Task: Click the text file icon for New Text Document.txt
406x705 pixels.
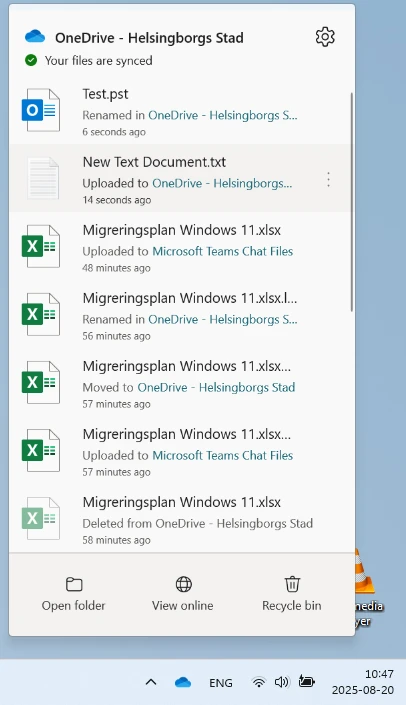Action: (x=43, y=178)
